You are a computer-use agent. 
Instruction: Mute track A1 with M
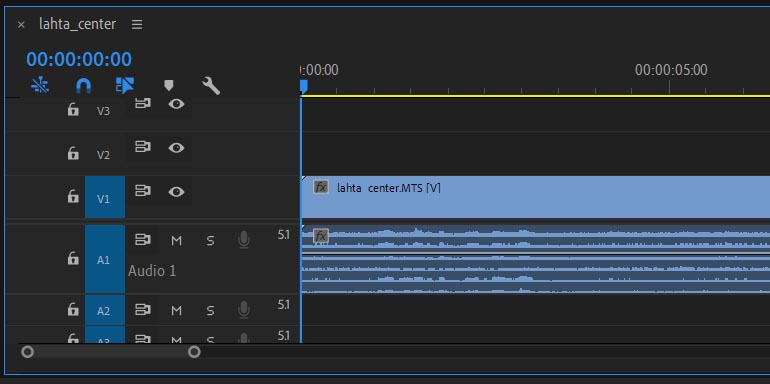coord(176,241)
